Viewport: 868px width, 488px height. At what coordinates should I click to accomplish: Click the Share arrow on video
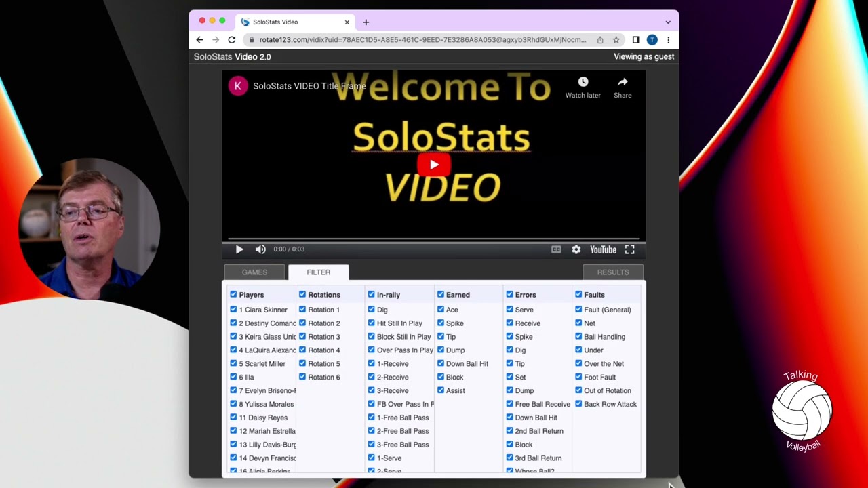coord(623,82)
